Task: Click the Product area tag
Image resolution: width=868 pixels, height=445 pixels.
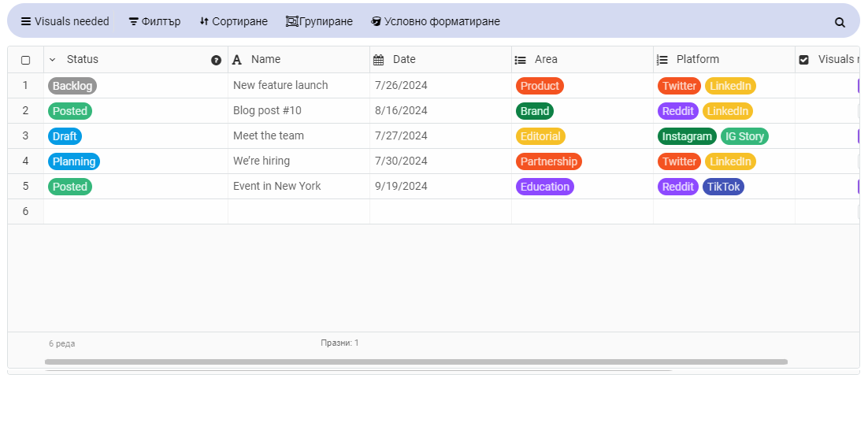Action: point(540,86)
